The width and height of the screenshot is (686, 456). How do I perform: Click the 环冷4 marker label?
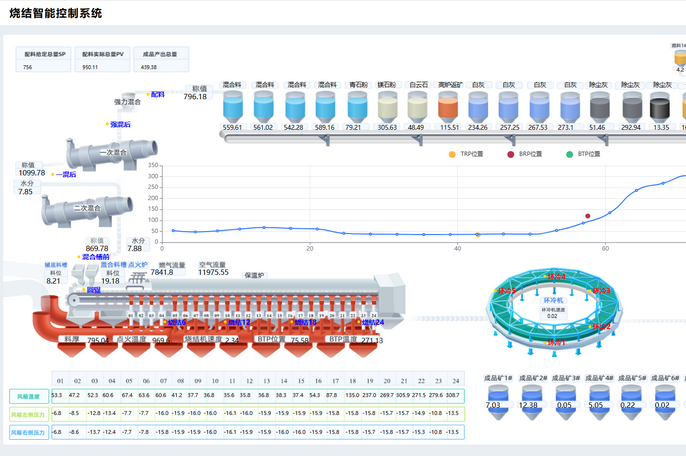click(x=556, y=276)
